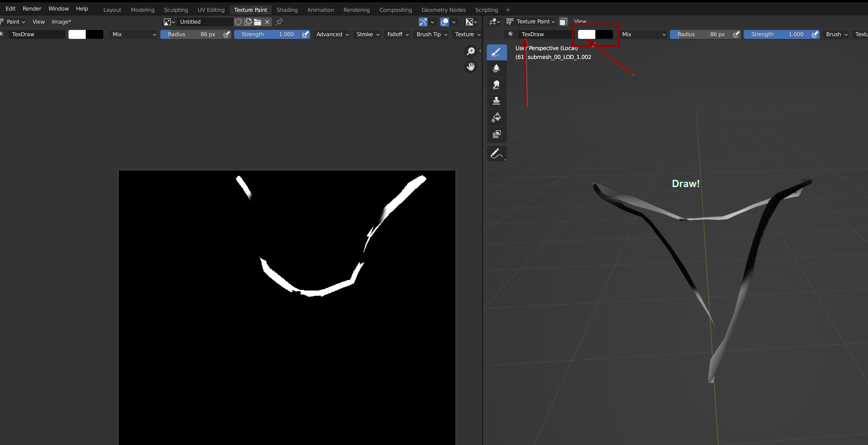
Task: Select the Annotate pencil tool
Action: click(496, 153)
